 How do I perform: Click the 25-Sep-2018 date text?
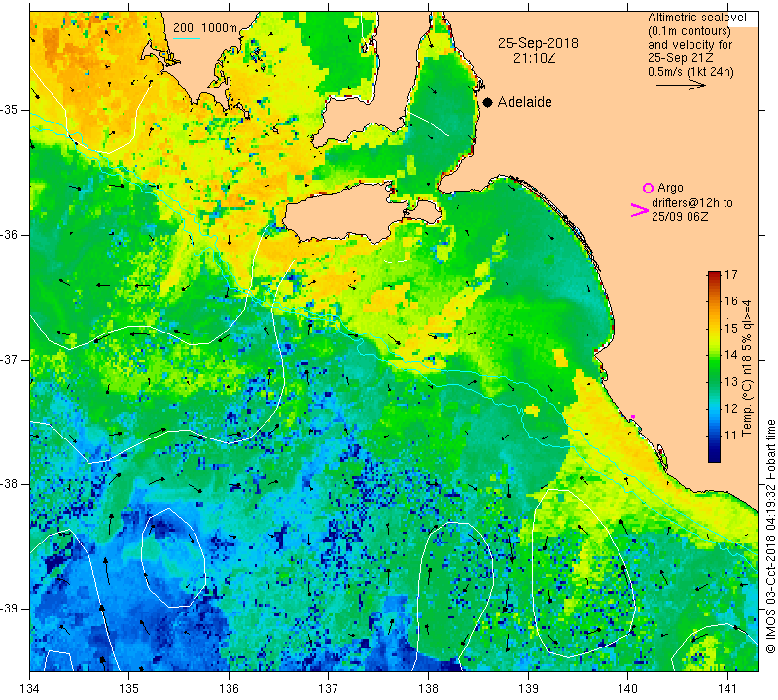click(538, 43)
